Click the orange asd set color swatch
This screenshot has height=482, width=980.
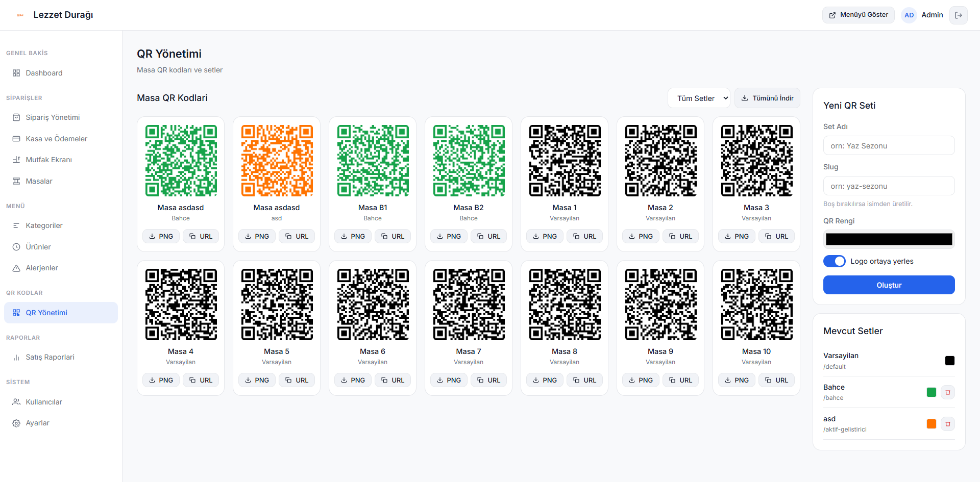(x=932, y=424)
